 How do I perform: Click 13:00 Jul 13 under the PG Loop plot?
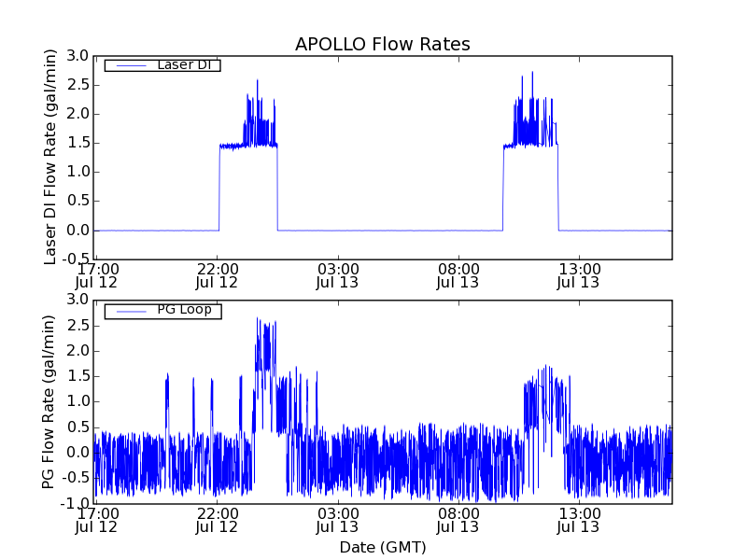(579, 521)
